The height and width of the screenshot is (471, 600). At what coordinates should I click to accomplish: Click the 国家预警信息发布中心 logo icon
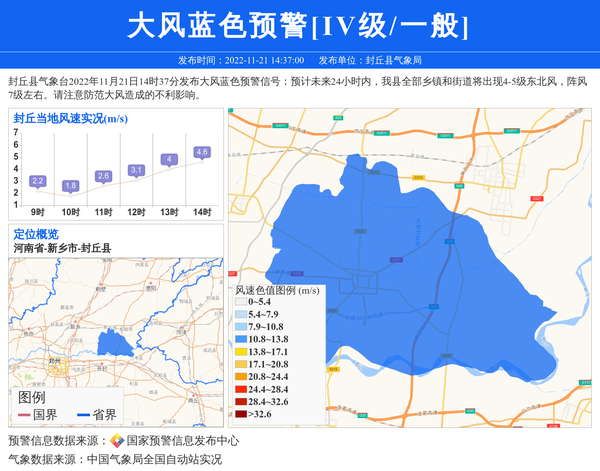117,441
